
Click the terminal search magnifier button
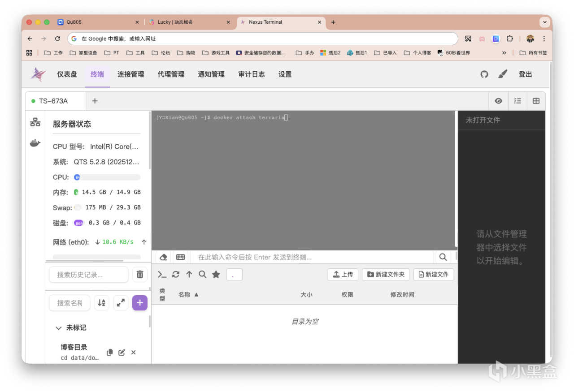tap(443, 257)
